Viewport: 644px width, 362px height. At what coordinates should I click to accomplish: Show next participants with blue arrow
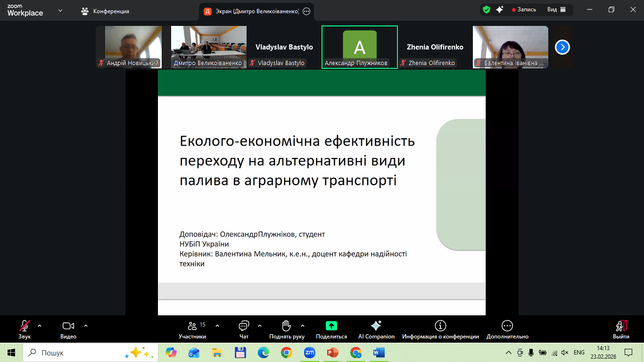point(562,47)
